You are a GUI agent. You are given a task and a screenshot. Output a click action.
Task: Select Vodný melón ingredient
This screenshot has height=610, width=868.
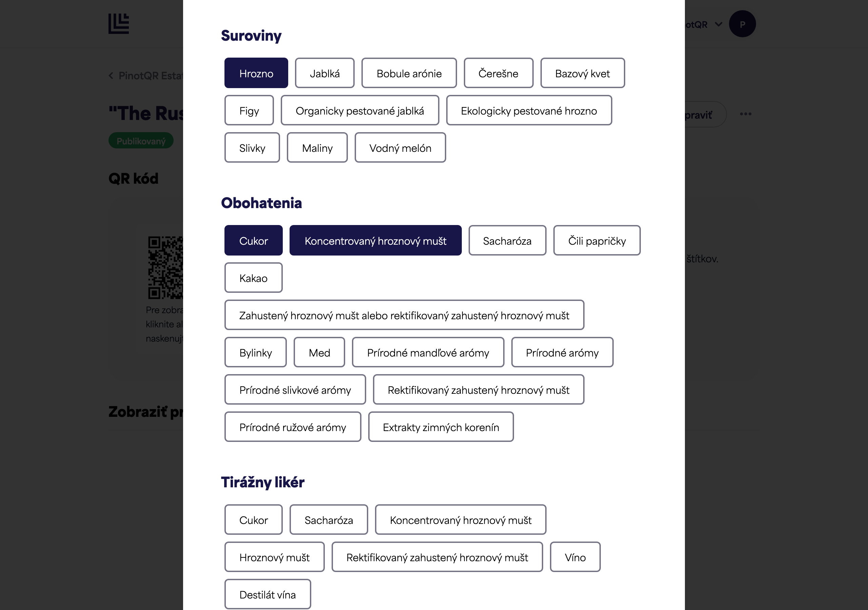[x=400, y=148]
